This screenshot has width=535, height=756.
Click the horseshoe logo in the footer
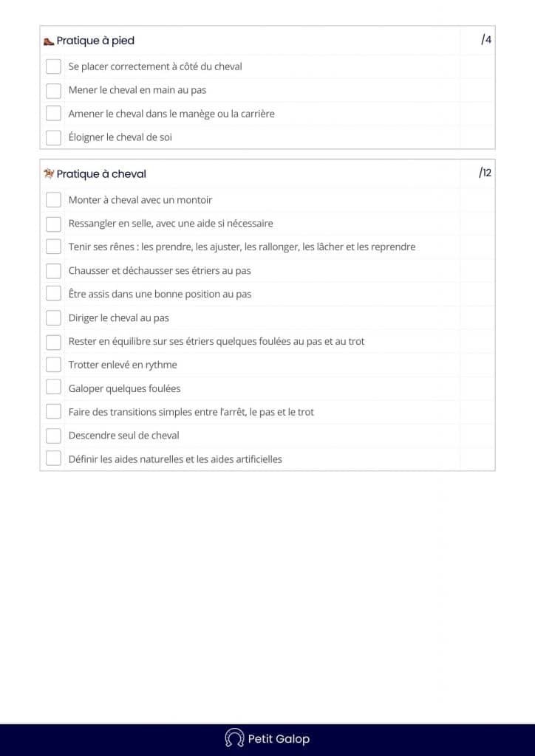point(234,738)
